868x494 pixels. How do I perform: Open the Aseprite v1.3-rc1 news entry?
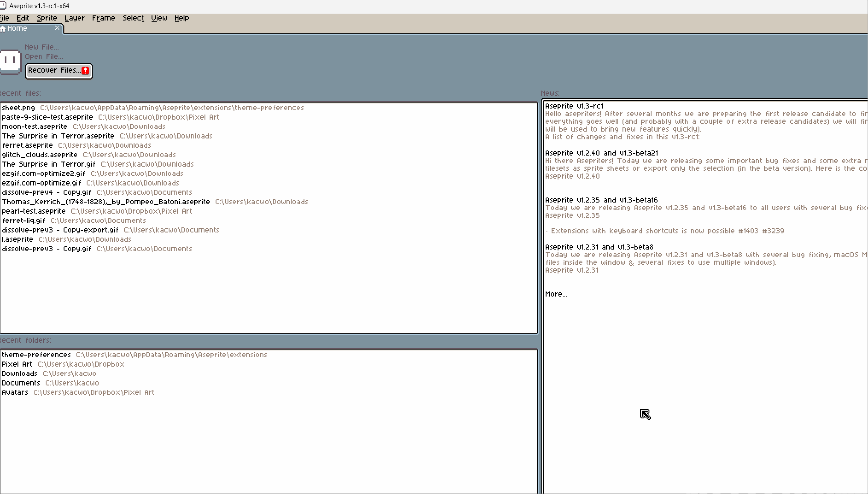click(574, 106)
